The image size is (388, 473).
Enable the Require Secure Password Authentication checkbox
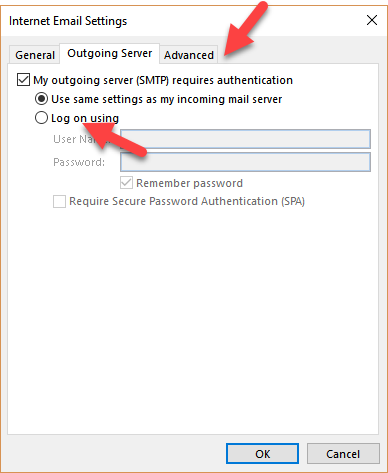pyautogui.click(x=59, y=201)
